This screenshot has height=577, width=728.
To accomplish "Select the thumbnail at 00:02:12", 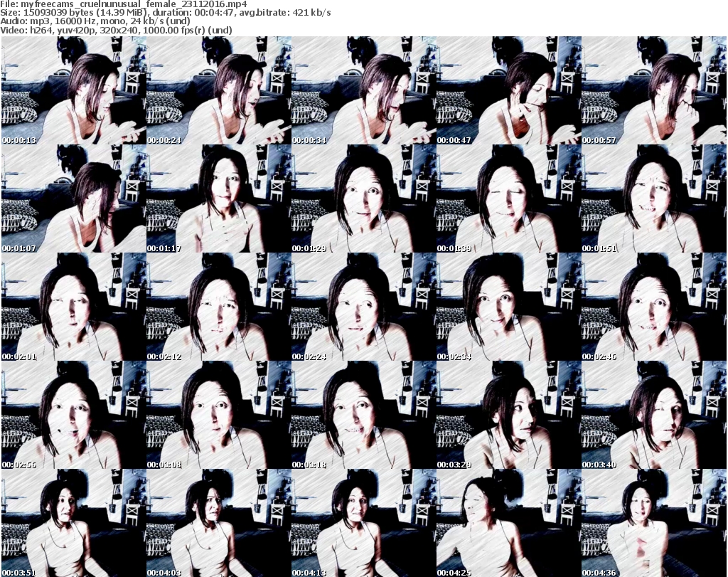I will click(x=219, y=307).
